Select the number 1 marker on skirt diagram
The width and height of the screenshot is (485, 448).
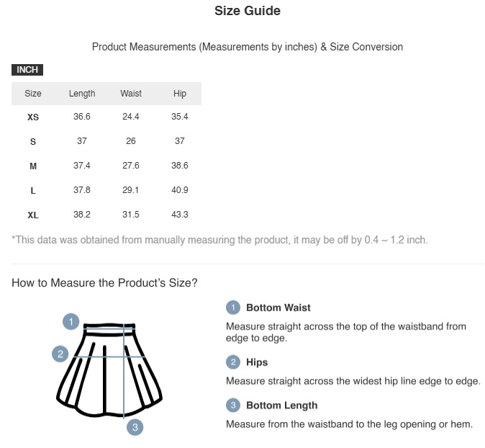click(71, 322)
